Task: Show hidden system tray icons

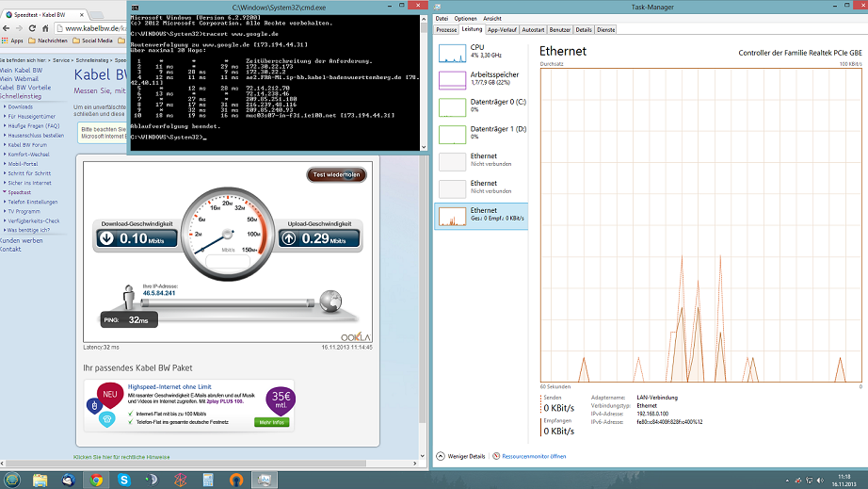Action: coord(787,481)
